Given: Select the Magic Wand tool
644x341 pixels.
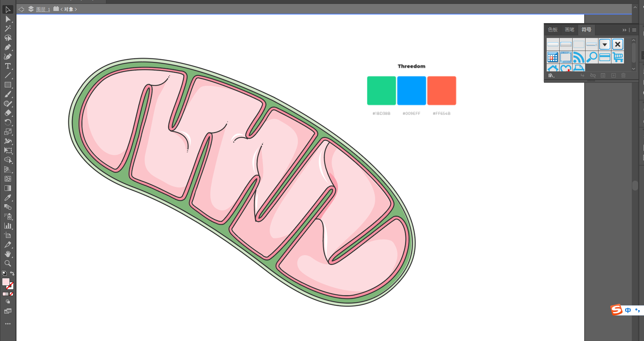Looking at the screenshot, I should [x=8, y=28].
